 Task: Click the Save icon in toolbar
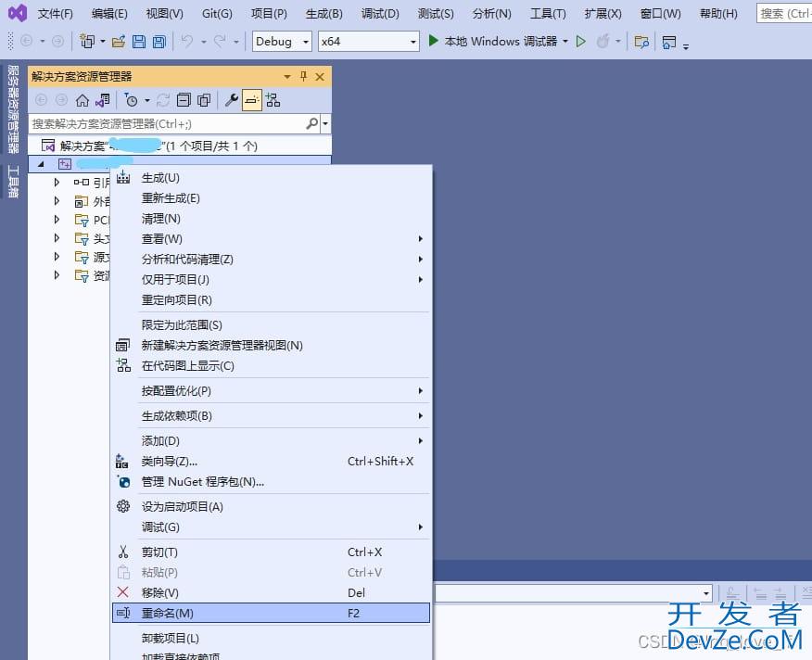(139, 42)
